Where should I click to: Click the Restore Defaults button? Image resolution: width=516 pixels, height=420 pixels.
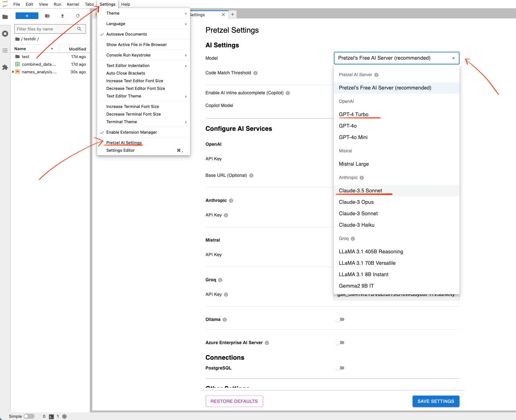pyautogui.click(x=234, y=401)
